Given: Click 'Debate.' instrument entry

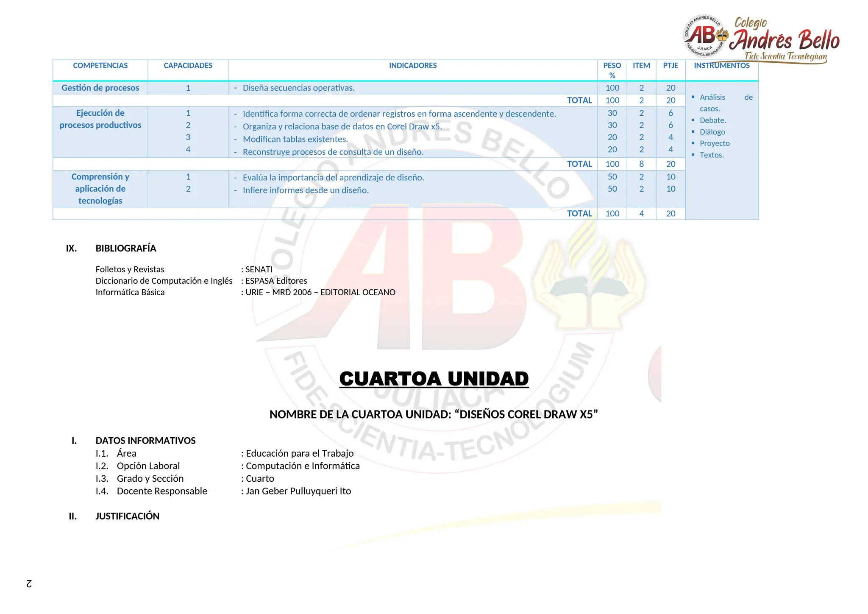Looking at the screenshot, I should 713,120.
